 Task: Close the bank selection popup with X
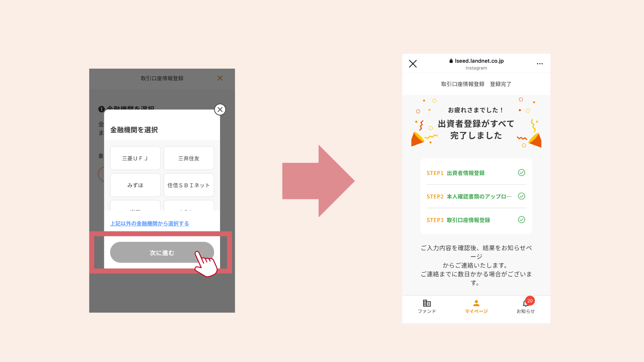[x=220, y=110]
